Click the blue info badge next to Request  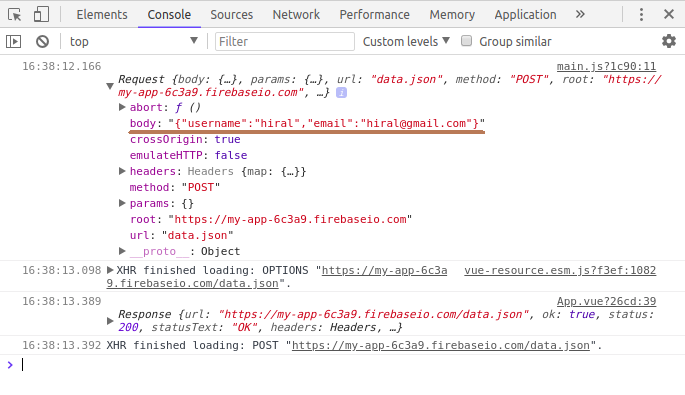tap(341, 93)
